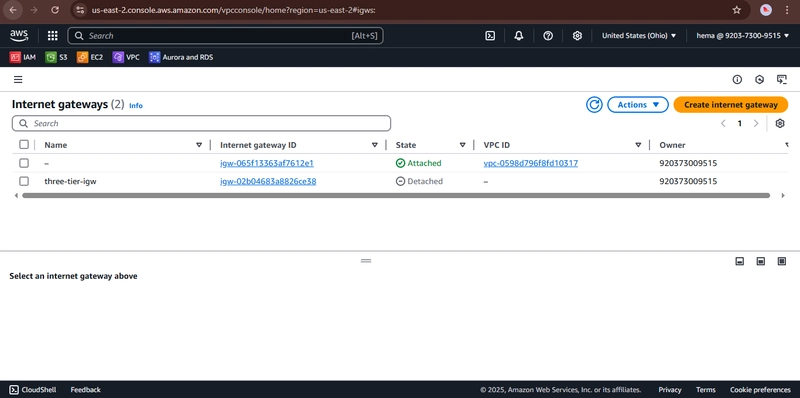Open igw-02b04683a8826ce38 gateway link
Image resolution: width=800 pixels, height=398 pixels.
tap(268, 181)
